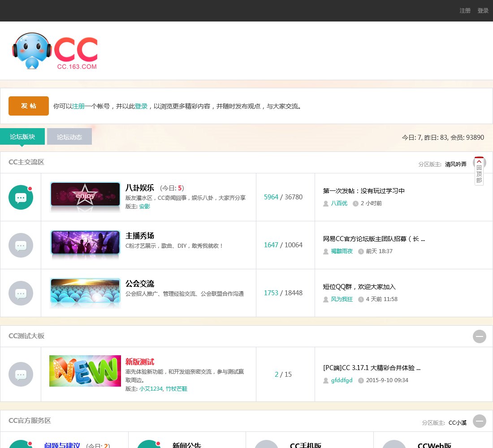Screen dimensions: 493x448
Task: Open the colorful NEW thumbnail
Action: point(85,371)
